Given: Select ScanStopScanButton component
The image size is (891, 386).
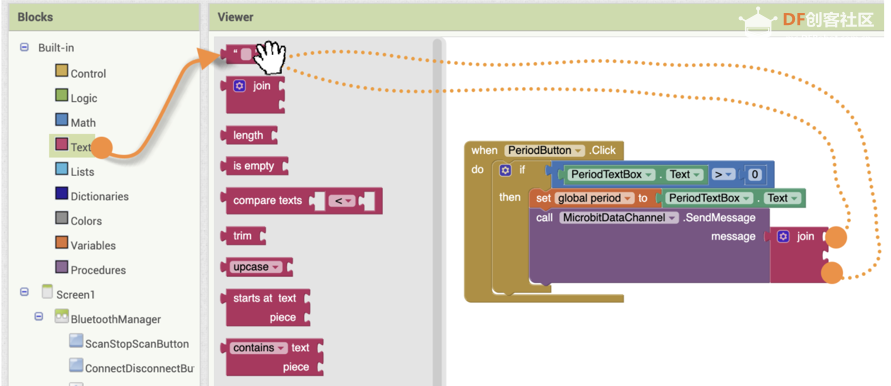Looking at the screenshot, I should 136,343.
